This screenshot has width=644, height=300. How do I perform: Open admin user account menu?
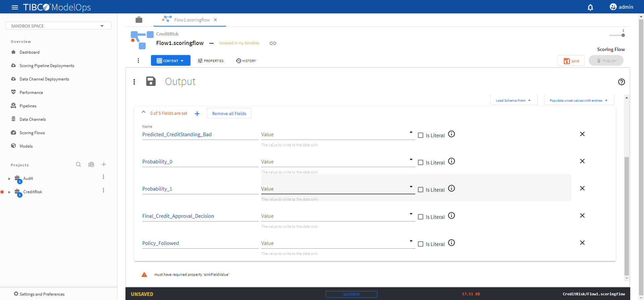(621, 7)
